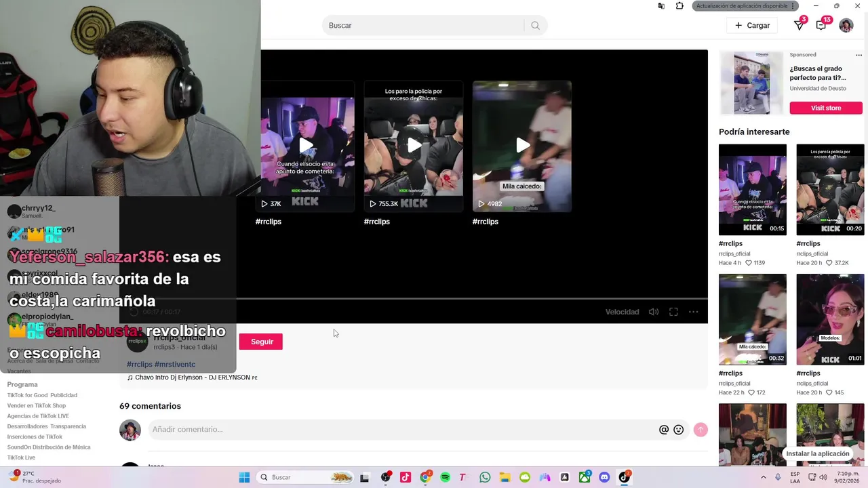
Task: Open WhatsApp in the taskbar
Action: [x=485, y=477]
